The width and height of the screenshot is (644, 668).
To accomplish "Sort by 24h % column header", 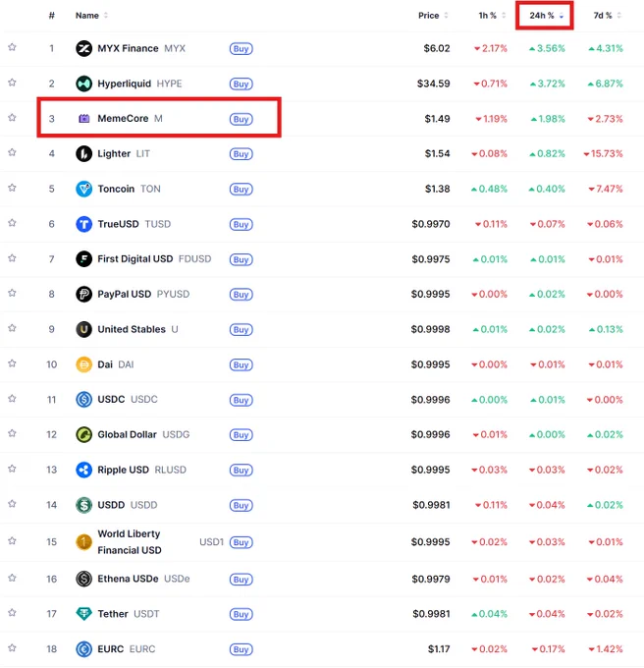I will tap(546, 16).
